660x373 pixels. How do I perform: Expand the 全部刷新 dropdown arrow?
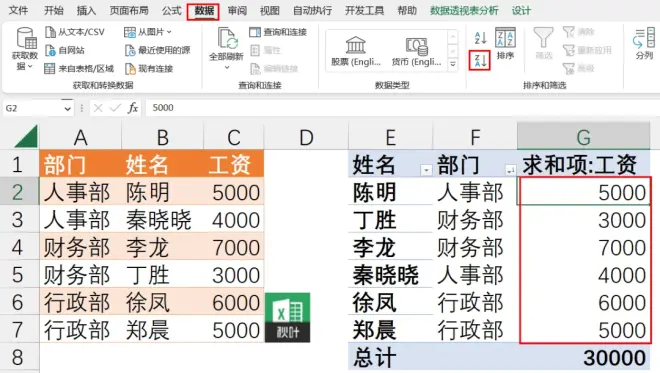point(227,67)
